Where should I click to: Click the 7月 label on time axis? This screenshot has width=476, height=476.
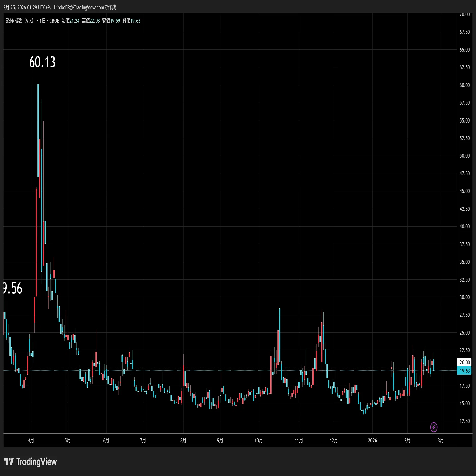(x=143, y=440)
